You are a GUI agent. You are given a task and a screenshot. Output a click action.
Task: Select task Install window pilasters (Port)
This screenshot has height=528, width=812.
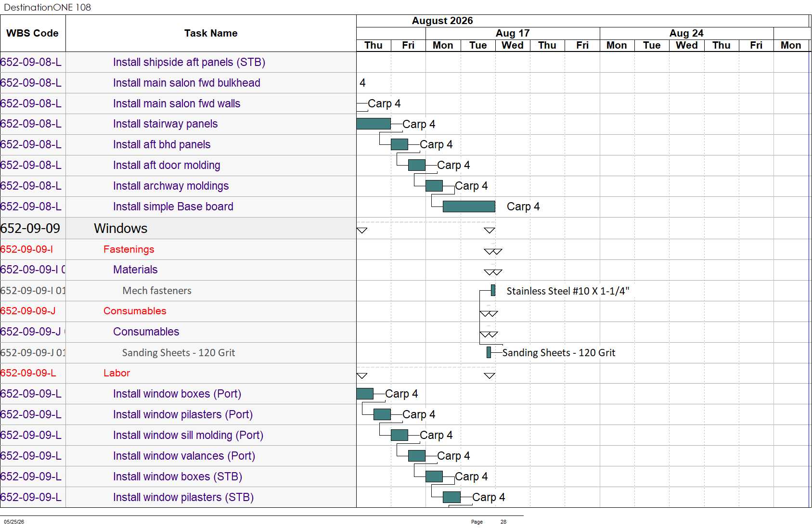click(x=183, y=414)
